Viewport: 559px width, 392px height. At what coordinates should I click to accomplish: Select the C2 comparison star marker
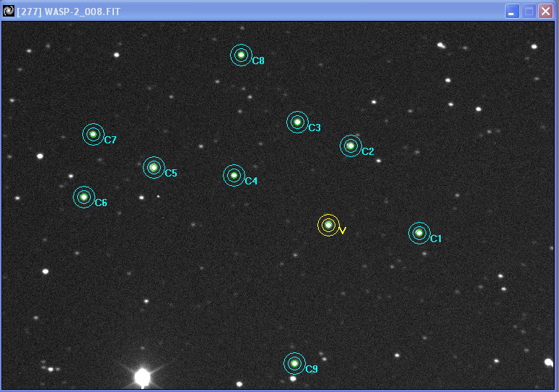coord(351,146)
